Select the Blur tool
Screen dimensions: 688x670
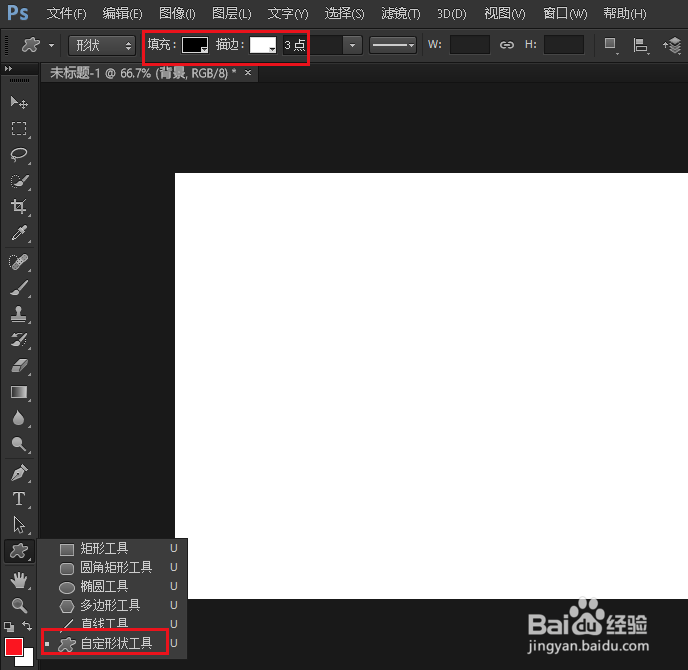[18, 418]
